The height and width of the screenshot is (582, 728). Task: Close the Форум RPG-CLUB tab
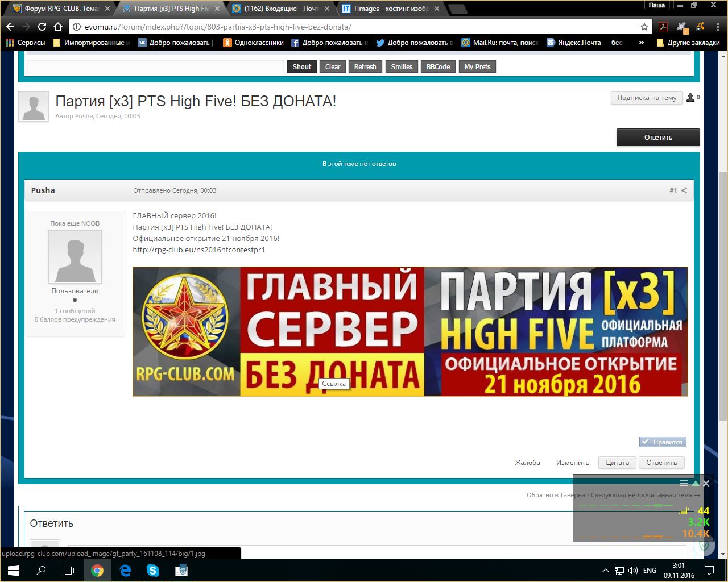pyautogui.click(x=107, y=9)
